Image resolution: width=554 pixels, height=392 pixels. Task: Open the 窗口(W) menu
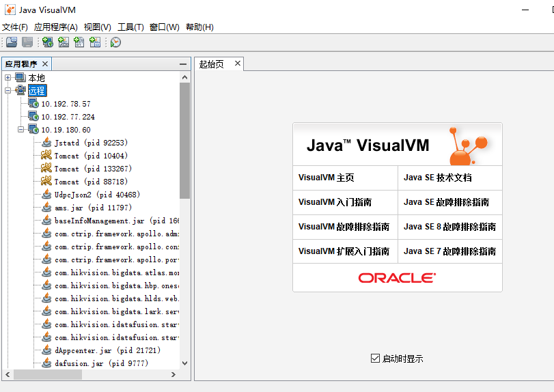pyautogui.click(x=165, y=27)
